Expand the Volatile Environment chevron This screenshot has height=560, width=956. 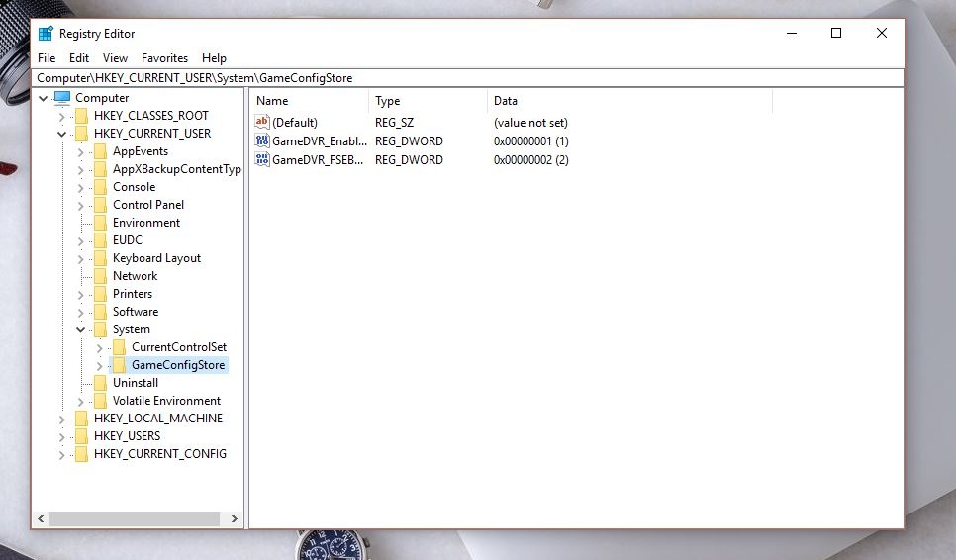[x=80, y=402]
